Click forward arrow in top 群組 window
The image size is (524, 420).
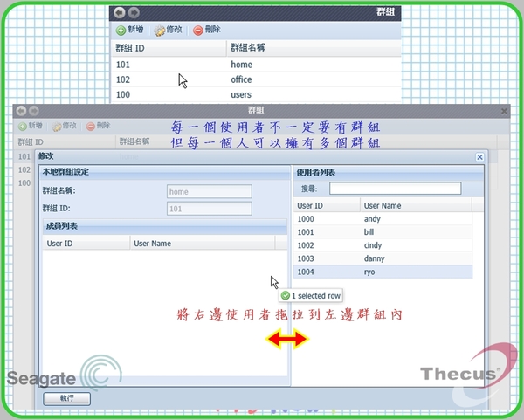134,13
